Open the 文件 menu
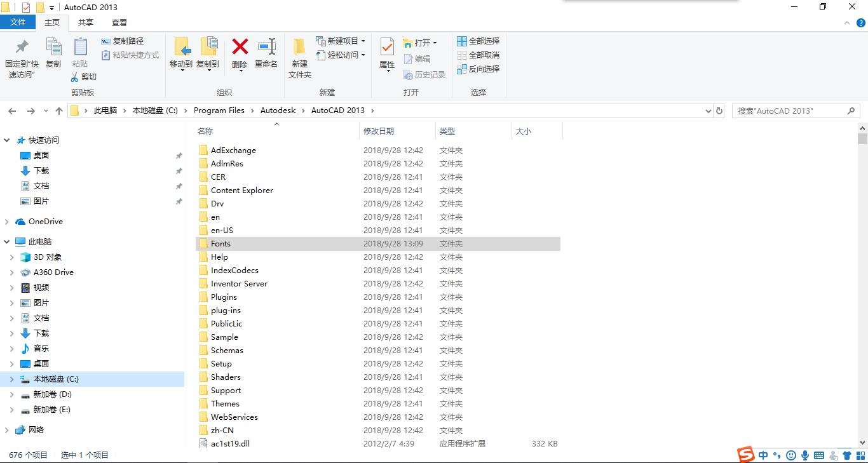The height and width of the screenshot is (463, 868). [18, 22]
